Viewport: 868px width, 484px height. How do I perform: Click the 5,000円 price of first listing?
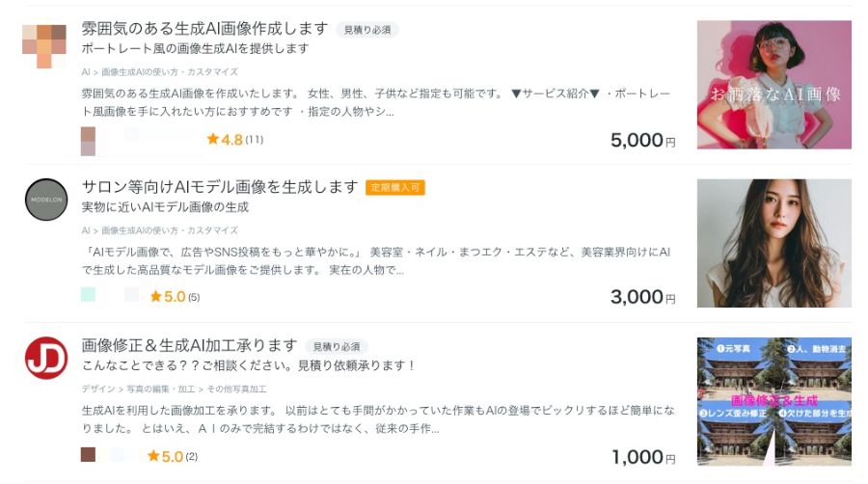point(642,140)
